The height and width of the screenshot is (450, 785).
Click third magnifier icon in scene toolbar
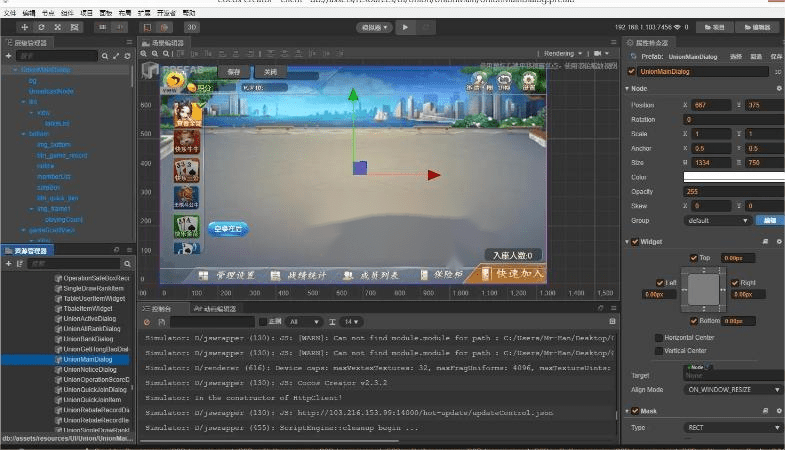click(x=166, y=54)
